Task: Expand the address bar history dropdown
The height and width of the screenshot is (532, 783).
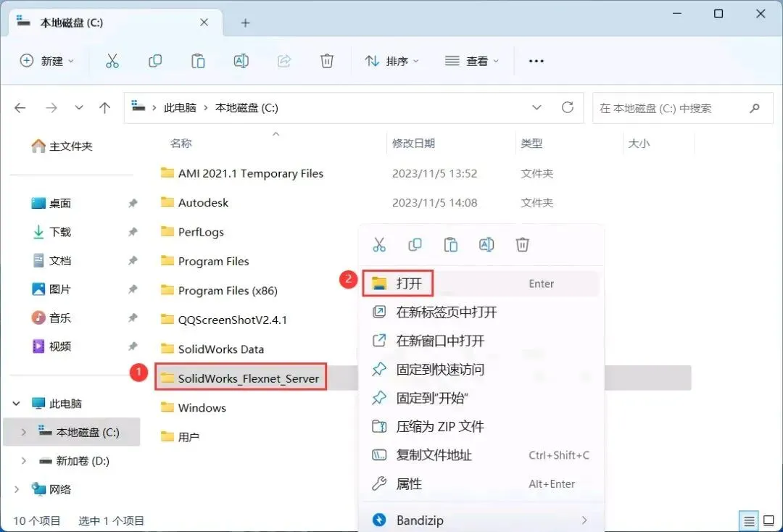Action: pyautogui.click(x=536, y=107)
